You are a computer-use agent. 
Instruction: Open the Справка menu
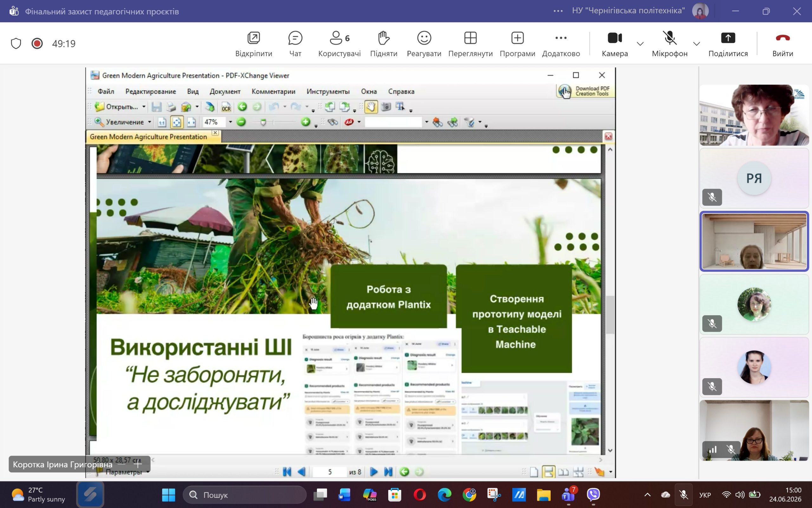(401, 91)
